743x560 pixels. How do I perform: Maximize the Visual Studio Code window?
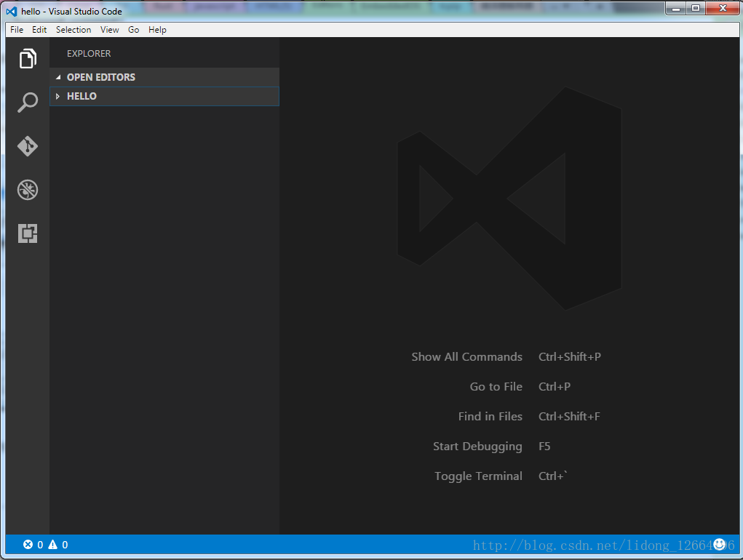click(x=696, y=8)
